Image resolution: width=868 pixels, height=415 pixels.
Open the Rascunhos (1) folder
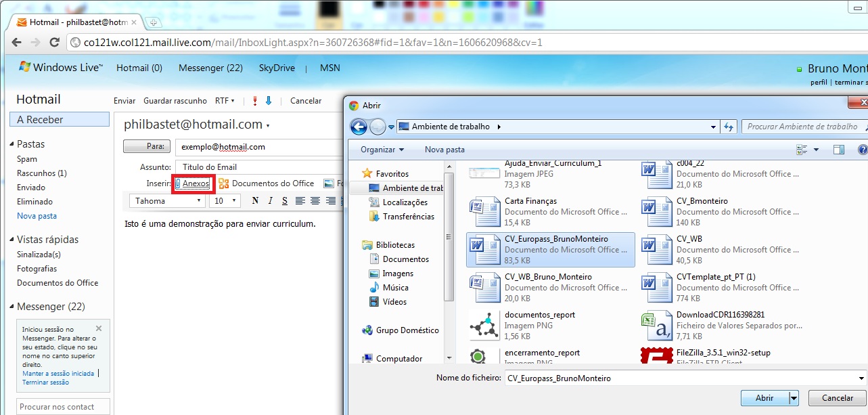coord(42,173)
